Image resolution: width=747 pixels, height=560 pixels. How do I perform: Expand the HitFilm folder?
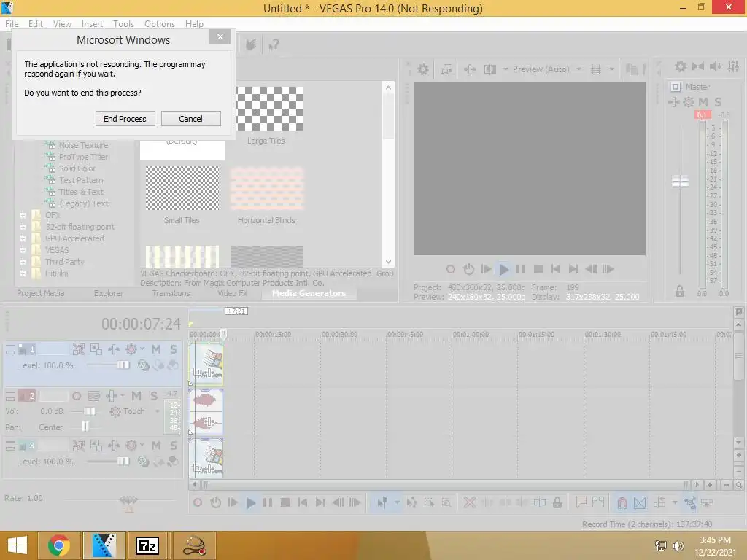(x=23, y=274)
